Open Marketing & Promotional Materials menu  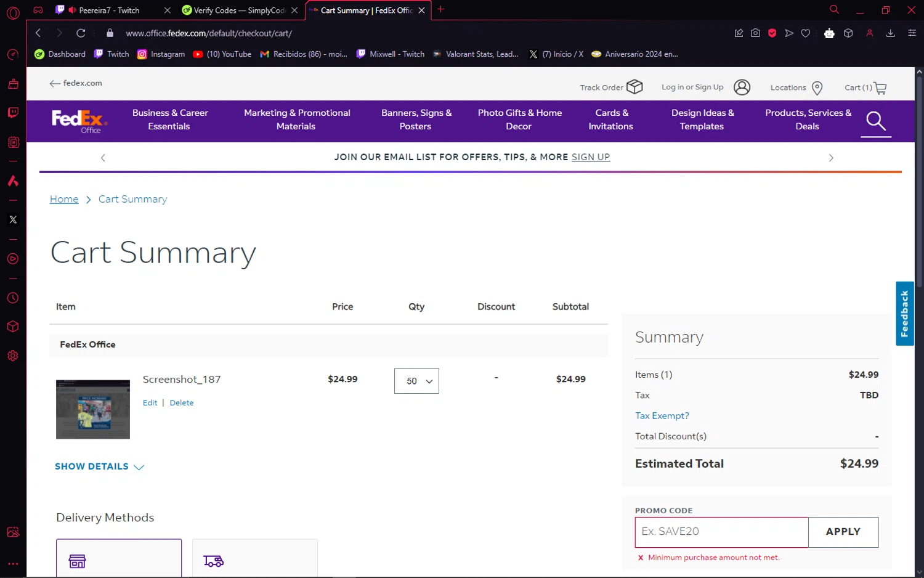pos(296,120)
